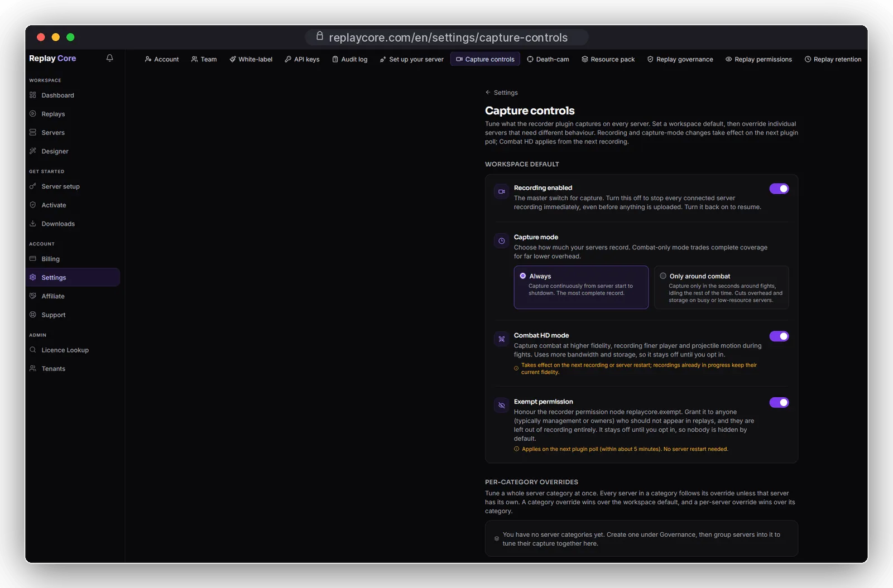Click the Replays play icon in sidebar
The height and width of the screenshot is (588, 893).
tap(33, 114)
